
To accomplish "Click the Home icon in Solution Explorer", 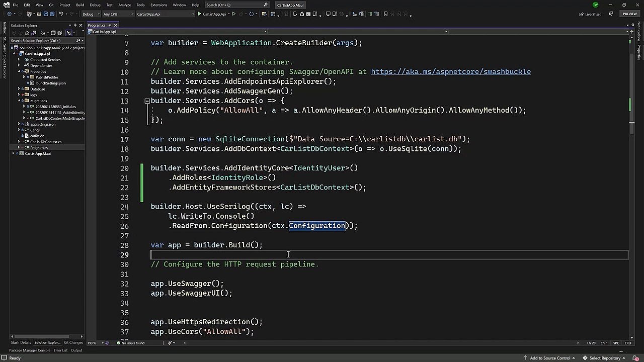I will tap(27, 33).
